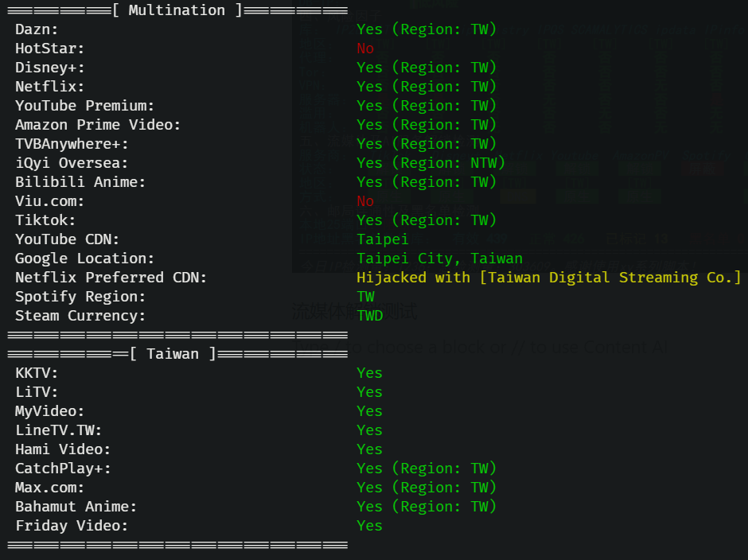Screen dimensions: 748x560
Task: Click the Yes result for LiTV
Action: pos(369,392)
